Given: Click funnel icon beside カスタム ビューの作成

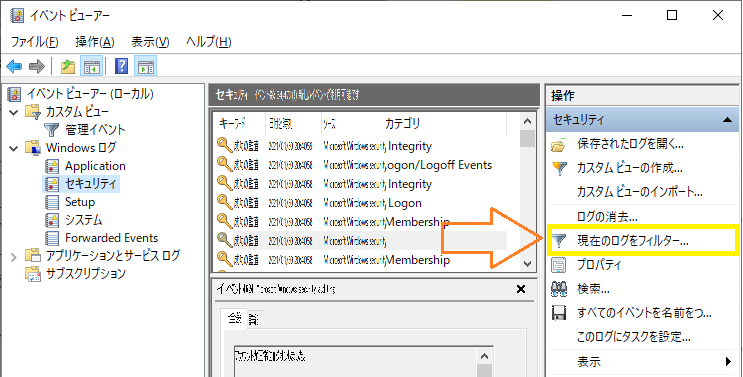Looking at the screenshot, I should 559,168.
